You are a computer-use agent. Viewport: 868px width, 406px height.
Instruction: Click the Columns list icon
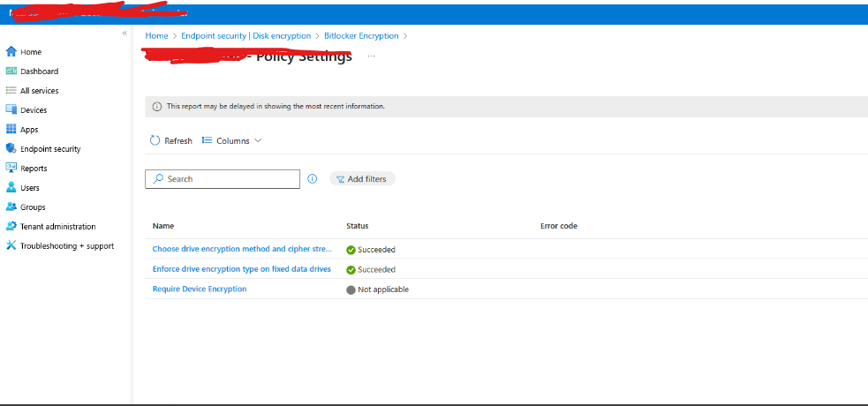207,140
